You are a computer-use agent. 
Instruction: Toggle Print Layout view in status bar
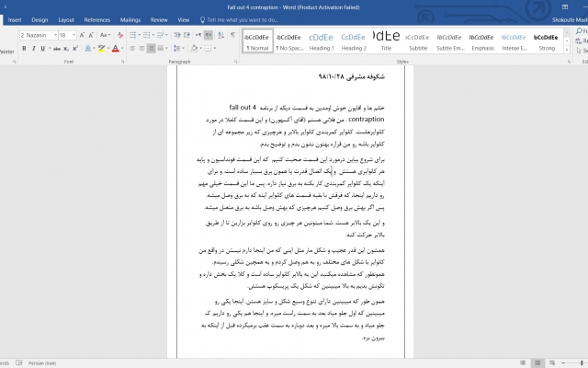(x=537, y=362)
